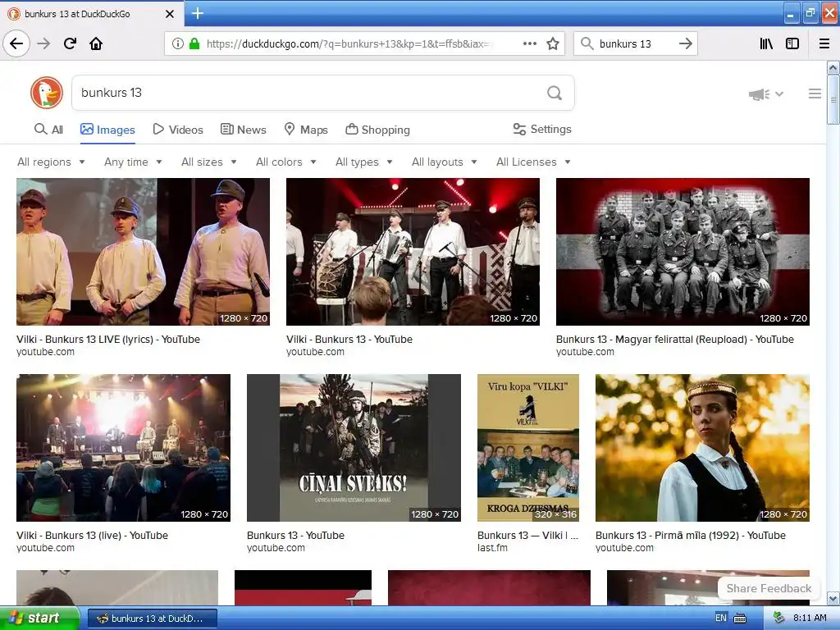Open the DuckDuckGo side menu icon
840x630 pixels.
click(815, 94)
